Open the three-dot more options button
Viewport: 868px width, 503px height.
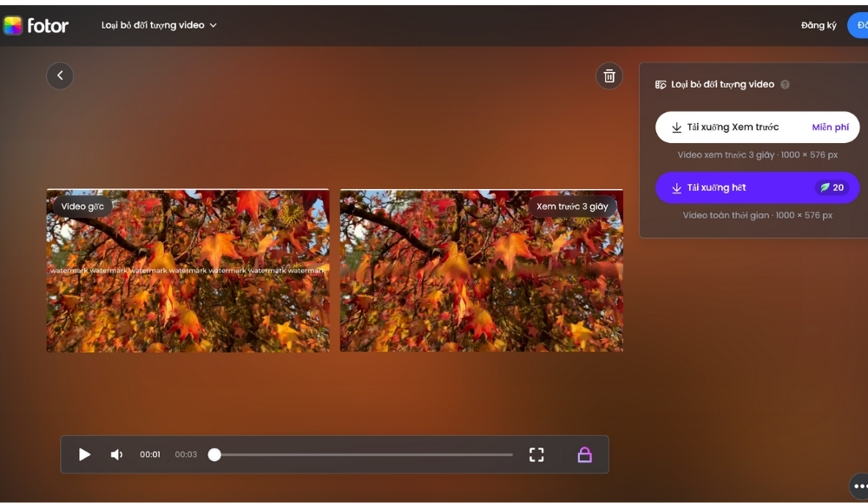tap(859, 487)
